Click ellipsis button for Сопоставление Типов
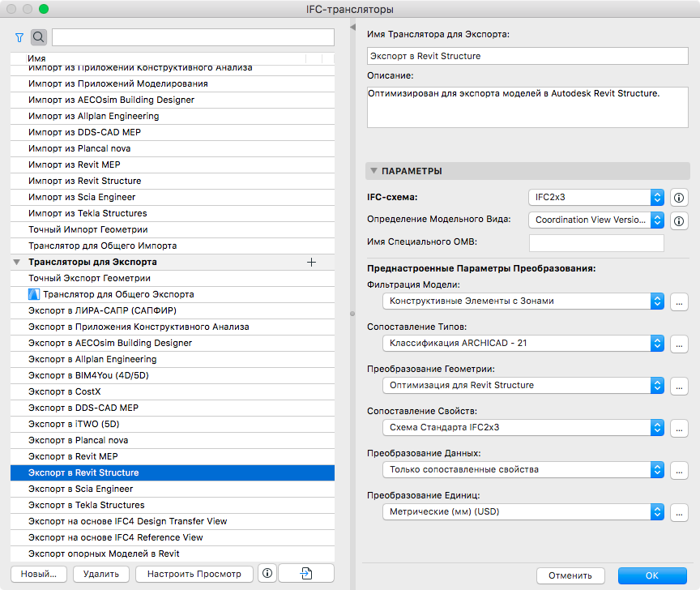Viewport: 700px width, 590px height. [x=679, y=344]
